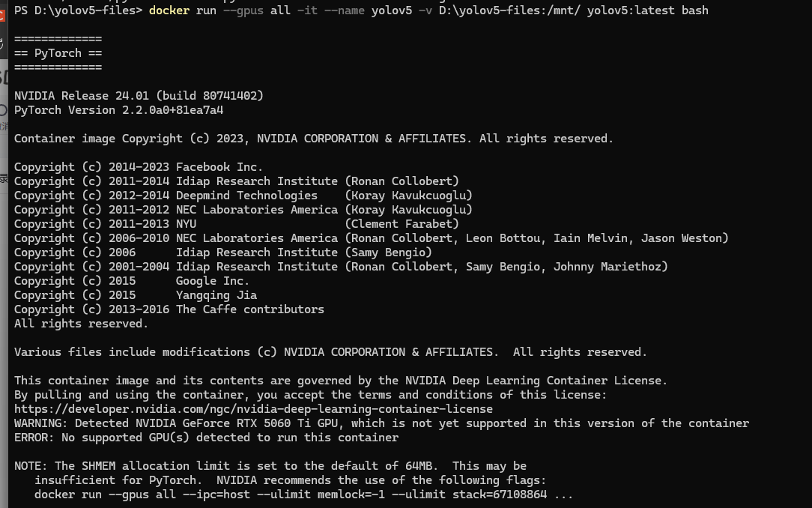Click the partially hidden circle icon at left
Viewport: 812px width, 508px height.
[3, 110]
